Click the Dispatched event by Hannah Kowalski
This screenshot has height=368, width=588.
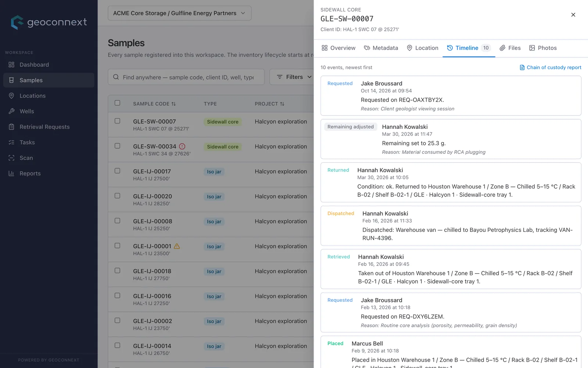[451, 226]
